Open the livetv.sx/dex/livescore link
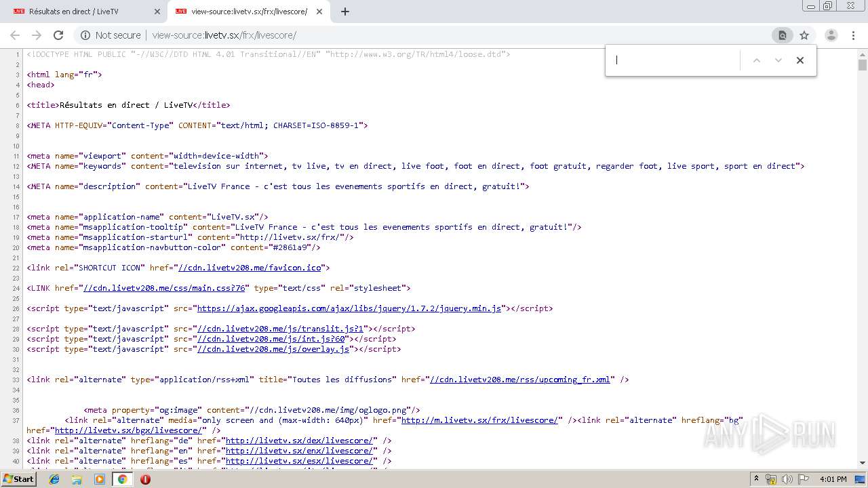Screen dimensions: 868x488 pos(299,441)
